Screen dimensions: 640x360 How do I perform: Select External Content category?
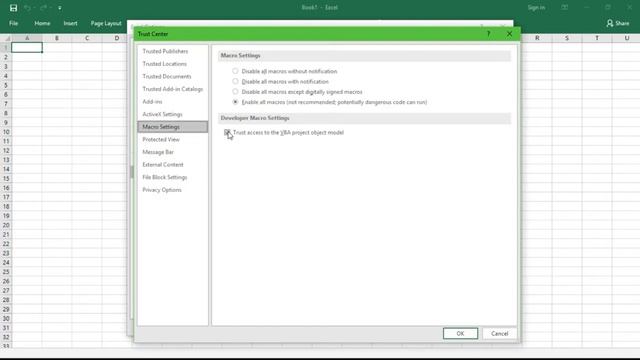[173, 164]
